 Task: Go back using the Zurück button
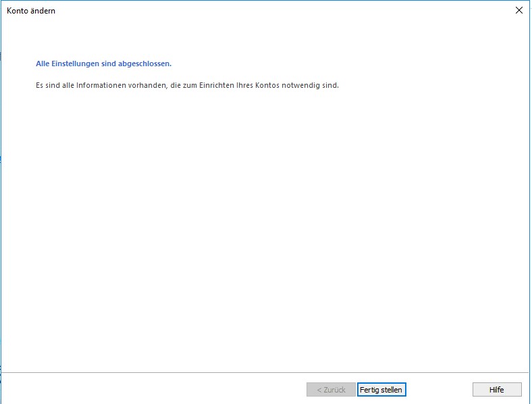pyautogui.click(x=331, y=390)
